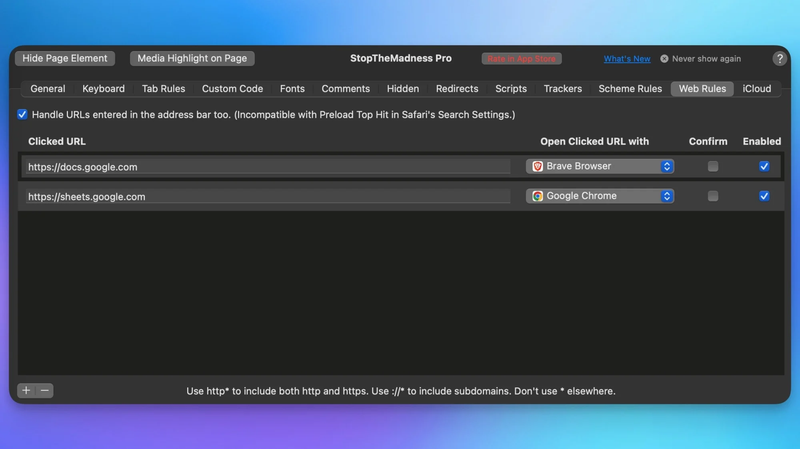
Task: Select the iCloud tab
Action: pyautogui.click(x=757, y=89)
